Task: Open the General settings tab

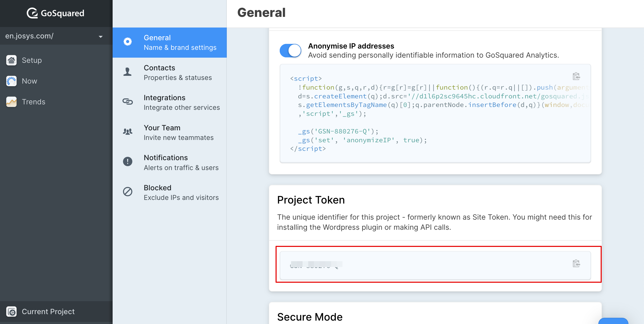Action: coord(170,43)
